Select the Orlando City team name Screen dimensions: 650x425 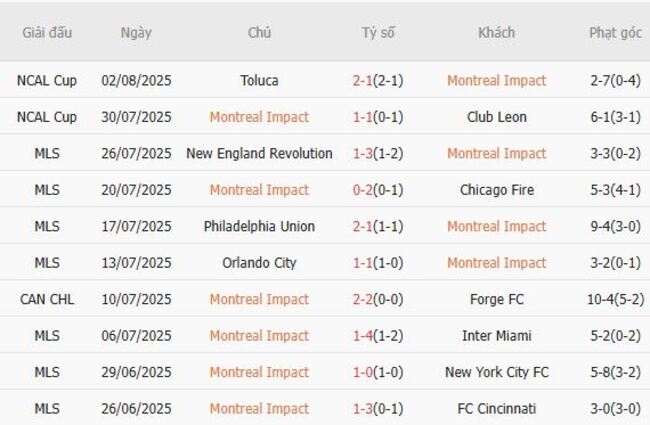click(x=259, y=263)
